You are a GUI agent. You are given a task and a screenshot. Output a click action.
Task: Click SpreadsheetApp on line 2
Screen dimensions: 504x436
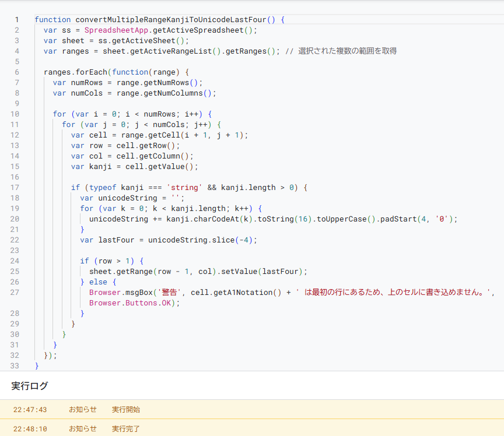116,30
